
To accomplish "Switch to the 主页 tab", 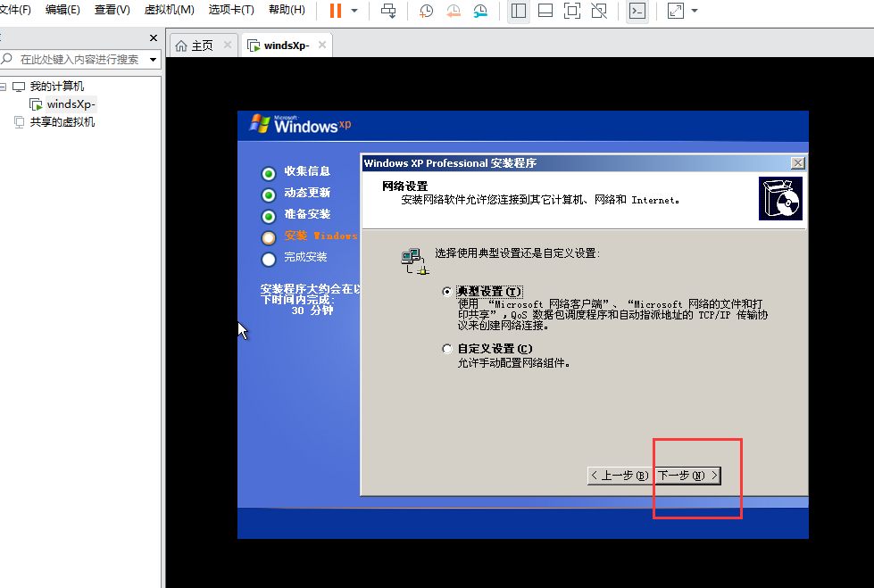I will 202,46.
